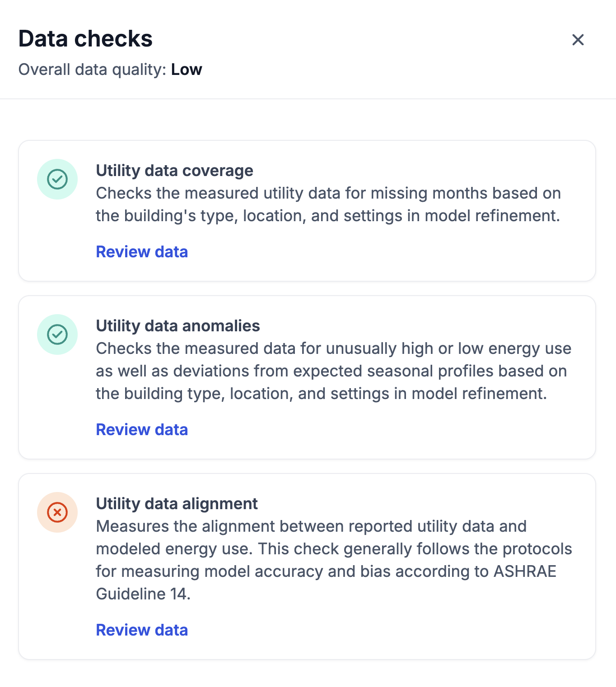The height and width of the screenshot is (687, 616).
Task: Select the Utility data anomalies card
Action: pyautogui.click(x=307, y=377)
